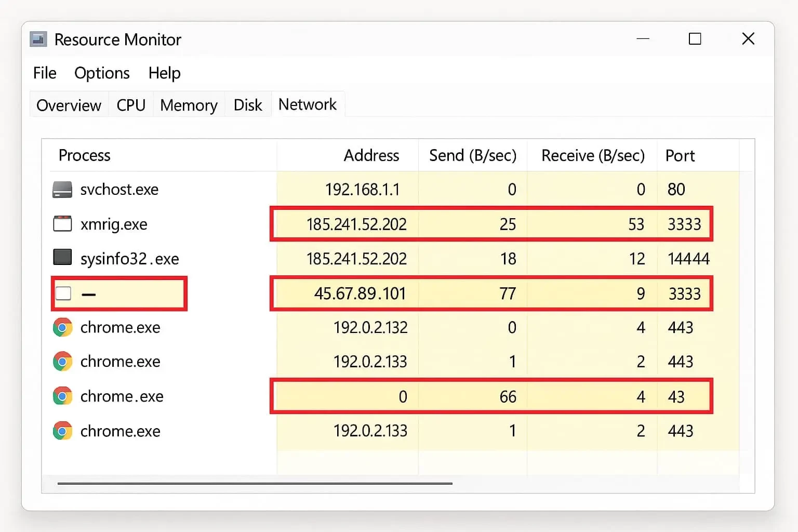The image size is (798, 532).
Task: Click the Resource Monitor title bar icon
Action: [x=38, y=39]
